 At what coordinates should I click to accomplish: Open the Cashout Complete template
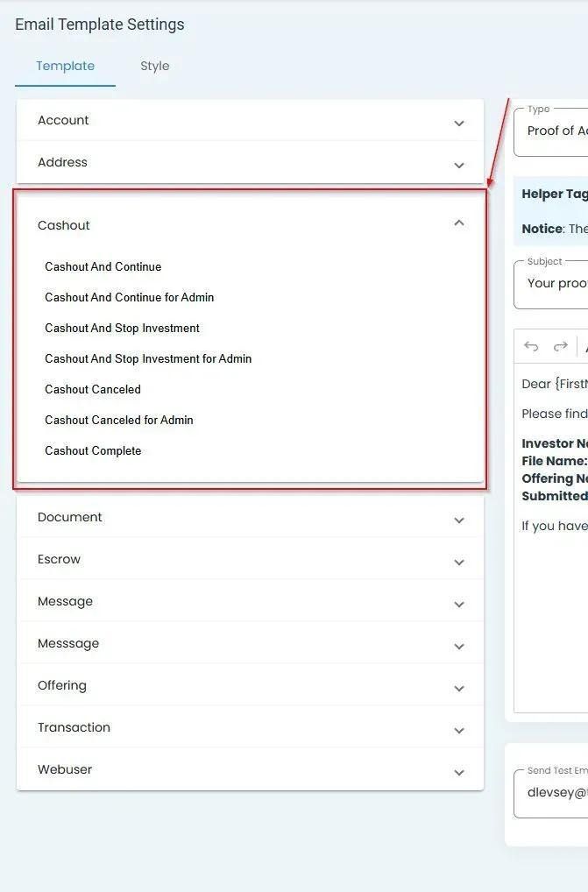coord(93,451)
